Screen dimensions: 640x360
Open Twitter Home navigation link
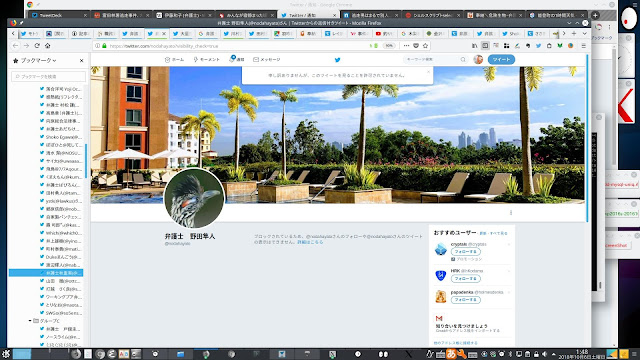point(174,60)
